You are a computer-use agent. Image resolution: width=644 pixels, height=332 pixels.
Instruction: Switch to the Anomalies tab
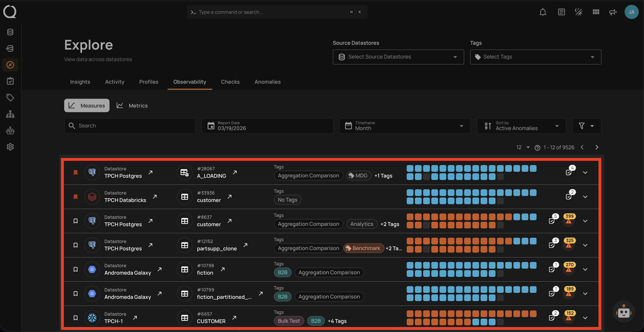(267, 82)
